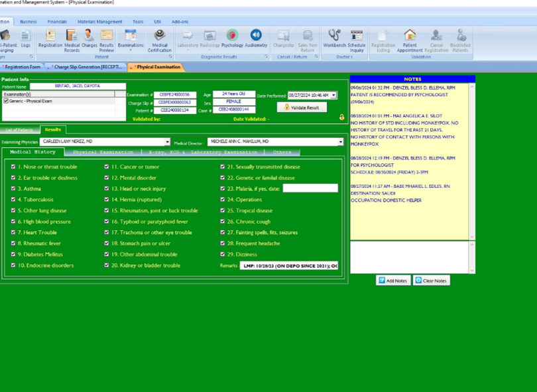The image size is (537, 392).
Task: Open X-ray, ECG & Laboratory Examination tab
Action: [203, 152]
